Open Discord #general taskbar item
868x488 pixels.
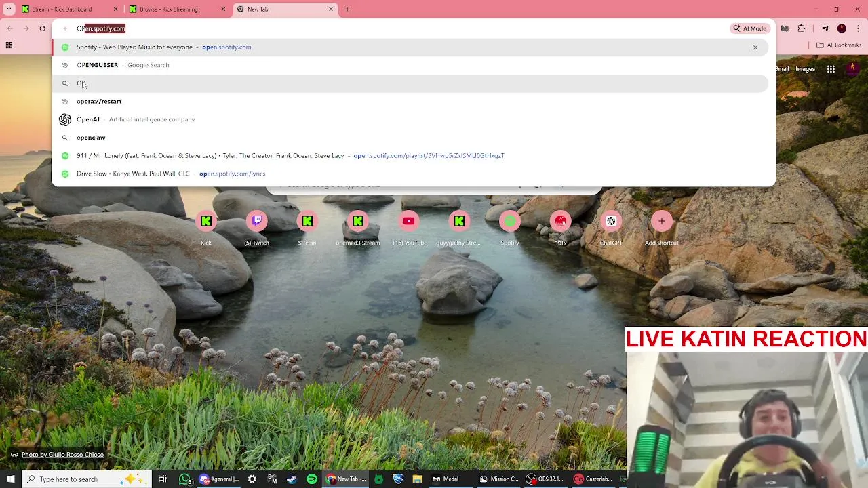219,479
